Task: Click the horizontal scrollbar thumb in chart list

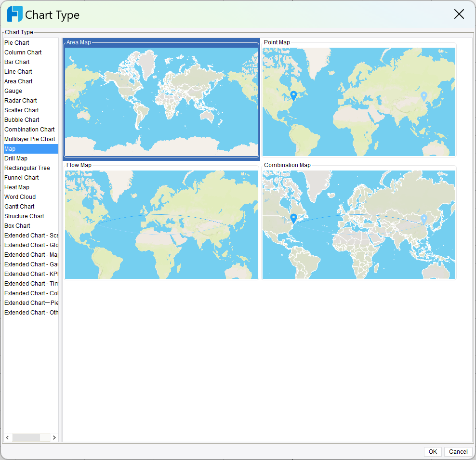Action: pyautogui.click(x=26, y=437)
